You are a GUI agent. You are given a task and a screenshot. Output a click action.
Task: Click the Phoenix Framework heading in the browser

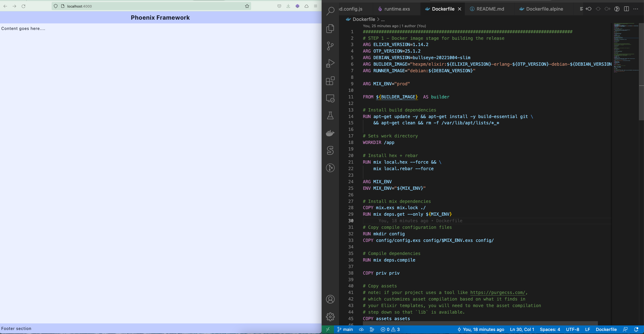(x=160, y=18)
